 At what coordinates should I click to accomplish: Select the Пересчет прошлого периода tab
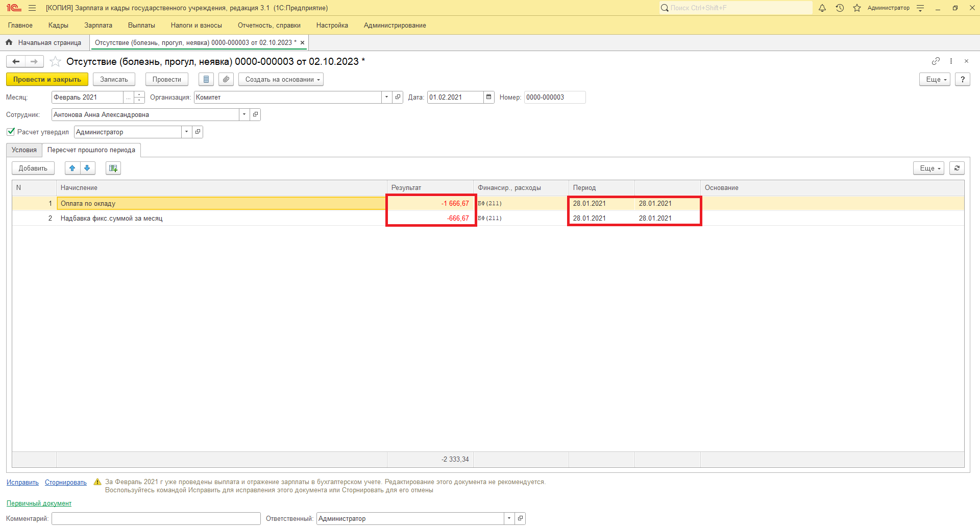click(91, 150)
